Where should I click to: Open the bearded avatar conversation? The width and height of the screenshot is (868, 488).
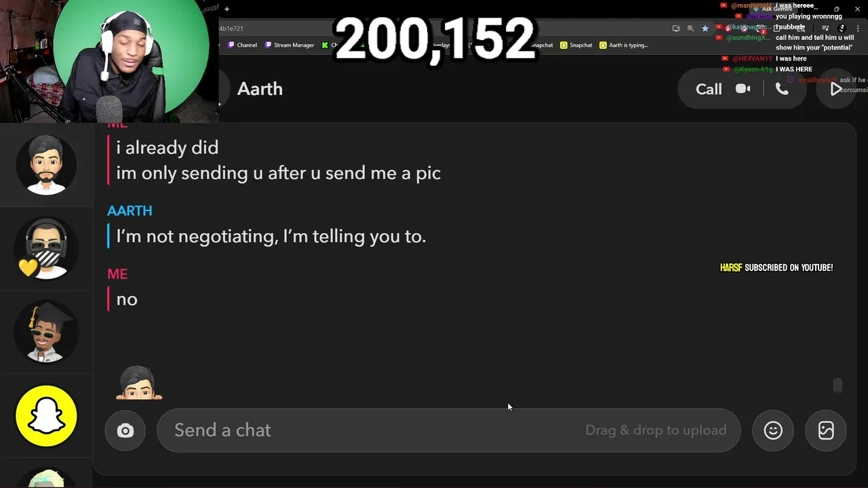(46, 165)
